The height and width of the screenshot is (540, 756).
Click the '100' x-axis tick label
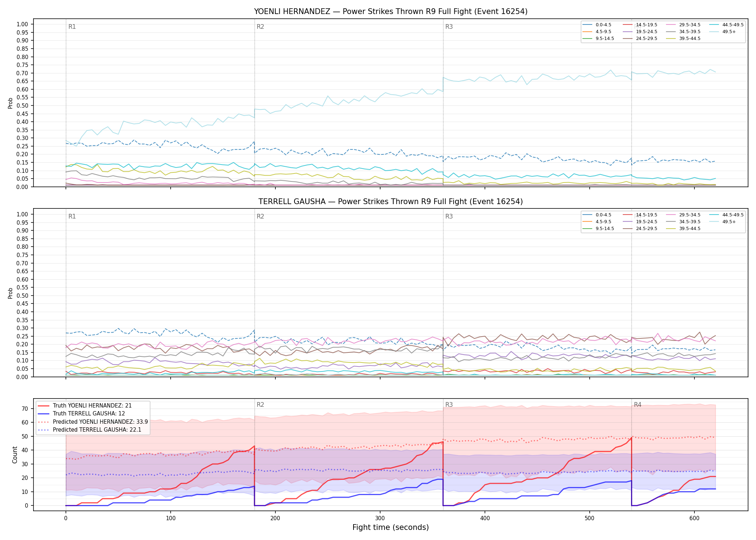(x=171, y=518)
